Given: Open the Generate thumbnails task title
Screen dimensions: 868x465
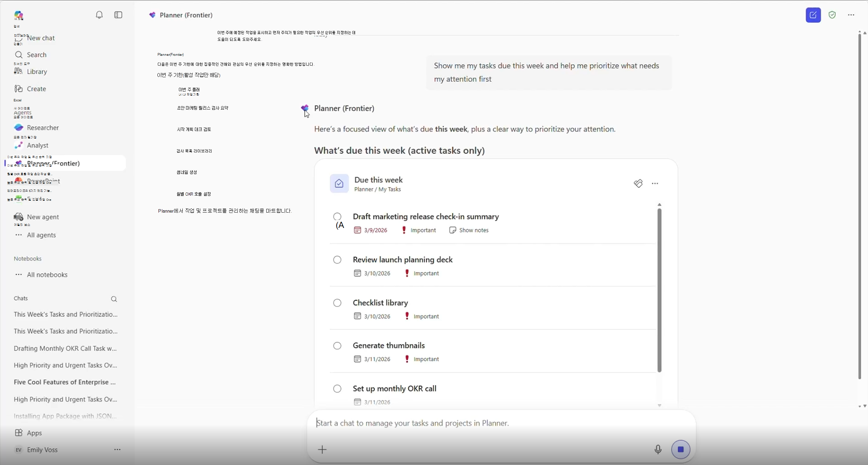Looking at the screenshot, I should click(x=389, y=346).
